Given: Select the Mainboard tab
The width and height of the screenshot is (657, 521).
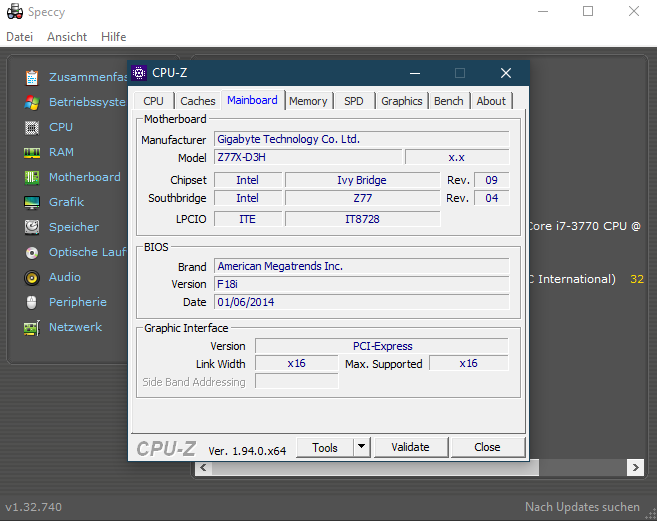Looking at the screenshot, I should coord(252,100).
